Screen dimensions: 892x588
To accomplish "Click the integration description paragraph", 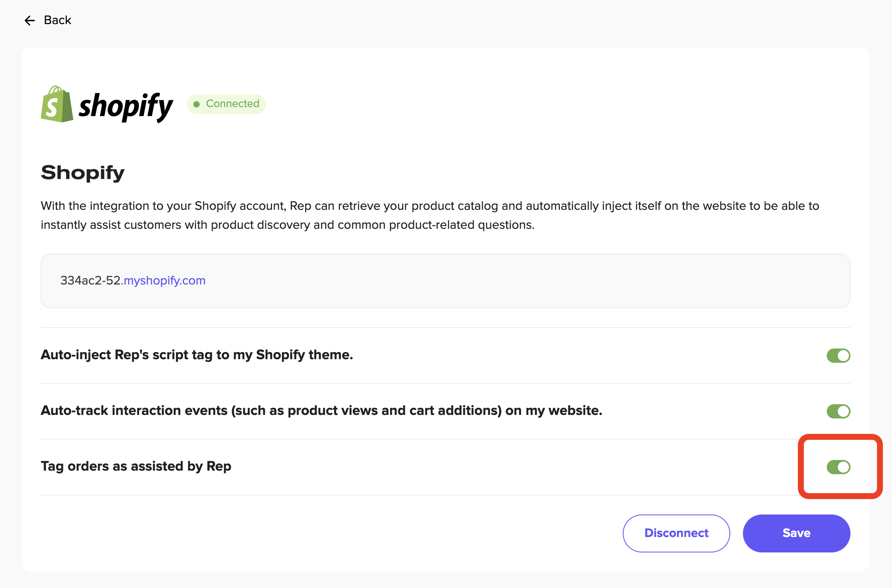I will click(430, 215).
